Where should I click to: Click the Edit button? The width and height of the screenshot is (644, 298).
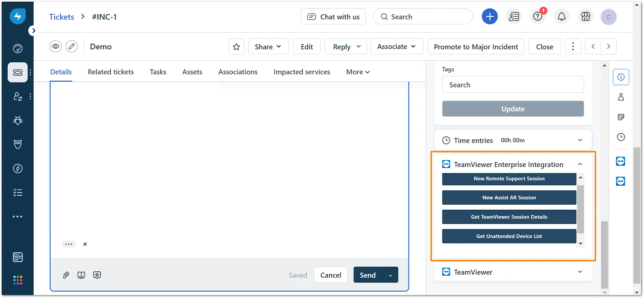(307, 47)
